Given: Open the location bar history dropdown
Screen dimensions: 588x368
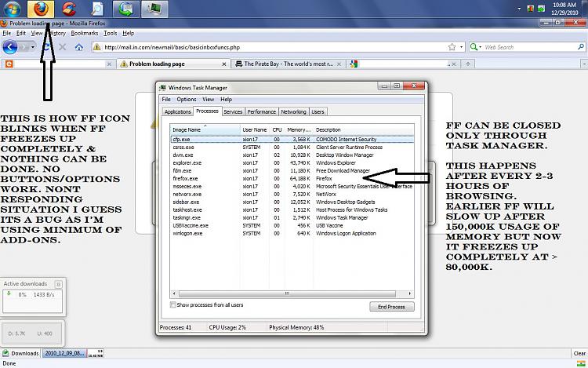Looking at the screenshot, I should pyautogui.click(x=461, y=47).
